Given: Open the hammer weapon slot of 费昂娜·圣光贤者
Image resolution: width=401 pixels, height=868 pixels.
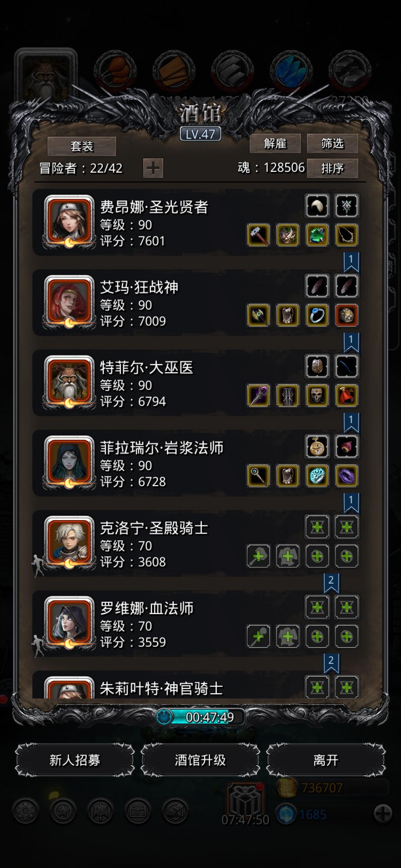Looking at the screenshot, I should click(258, 235).
